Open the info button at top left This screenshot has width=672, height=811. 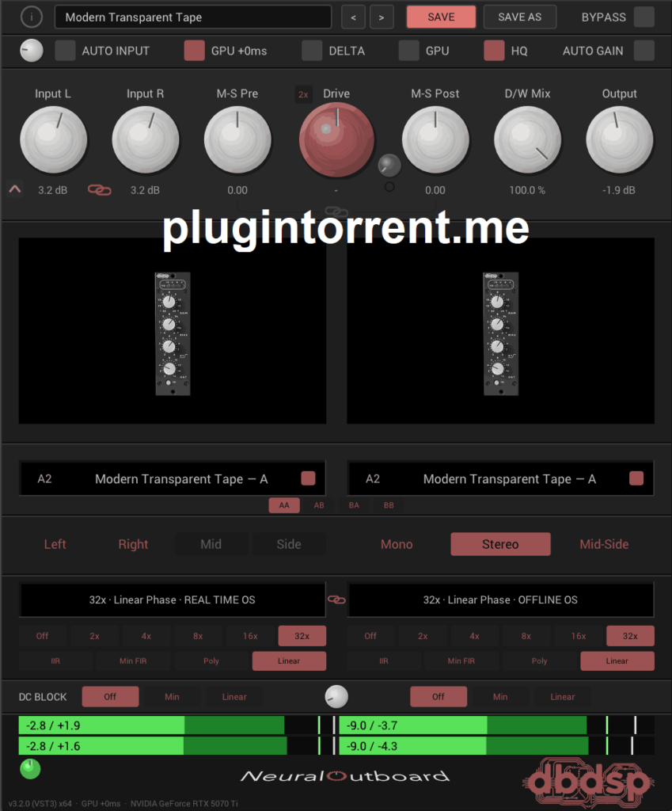click(x=31, y=17)
